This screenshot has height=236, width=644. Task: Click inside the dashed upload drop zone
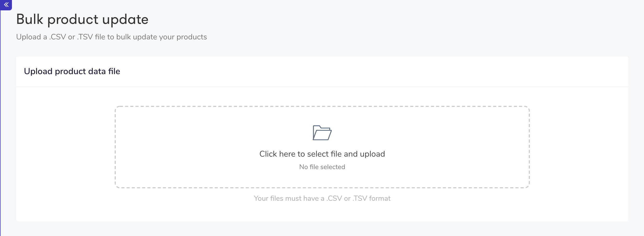[322, 147]
